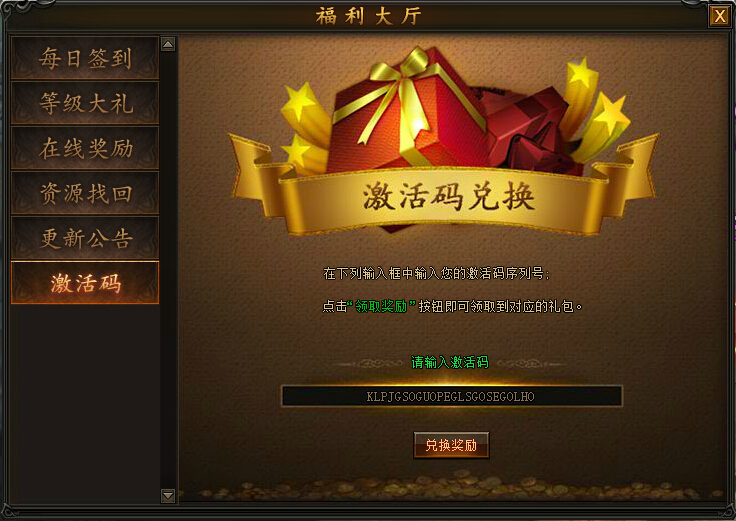Click the 兑换奖励 redeem reward button
The height and width of the screenshot is (521, 736).
pos(451,445)
